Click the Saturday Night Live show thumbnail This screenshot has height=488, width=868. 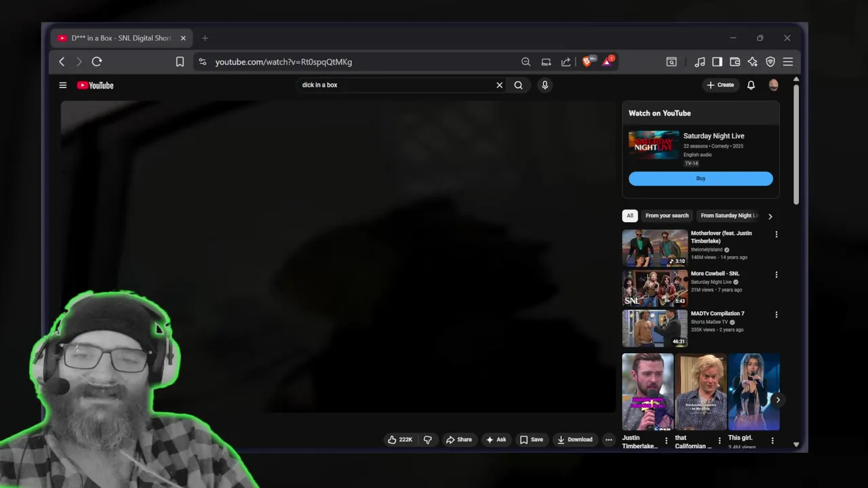[x=654, y=145]
